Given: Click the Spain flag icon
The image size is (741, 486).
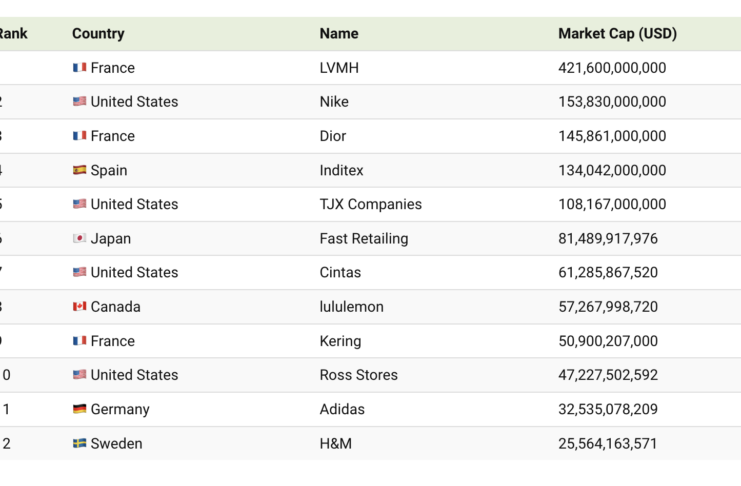Looking at the screenshot, I should pyautogui.click(x=79, y=170).
